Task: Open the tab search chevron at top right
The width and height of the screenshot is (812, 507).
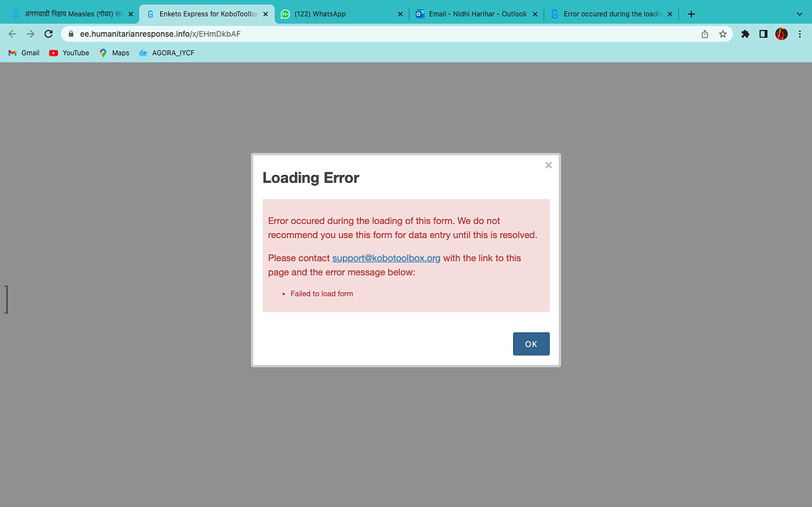Action: (x=799, y=13)
